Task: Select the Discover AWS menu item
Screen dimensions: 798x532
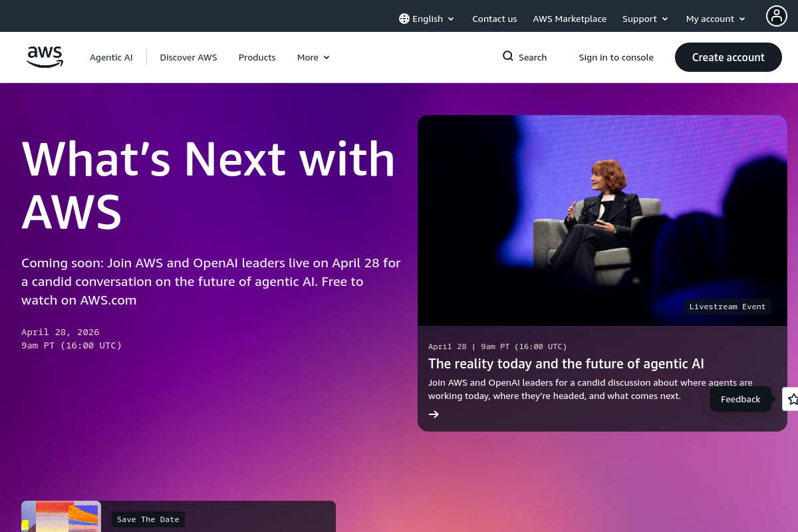Action: pyautogui.click(x=188, y=57)
